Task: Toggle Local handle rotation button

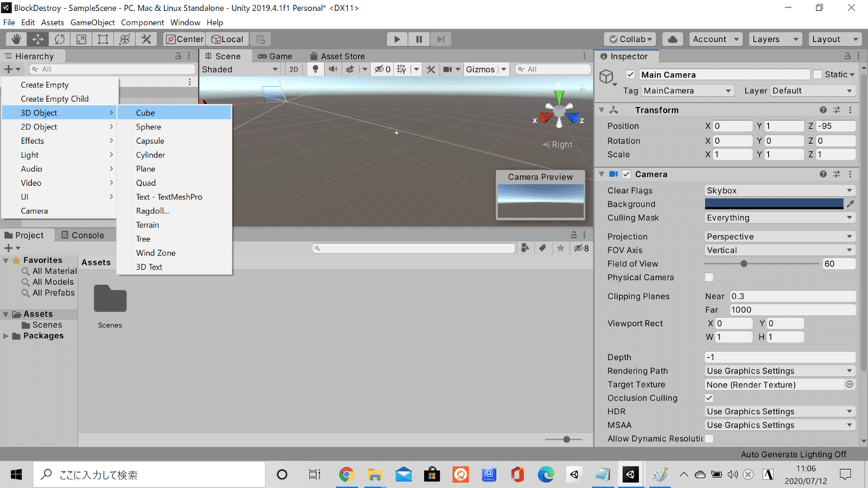Action: tap(227, 39)
